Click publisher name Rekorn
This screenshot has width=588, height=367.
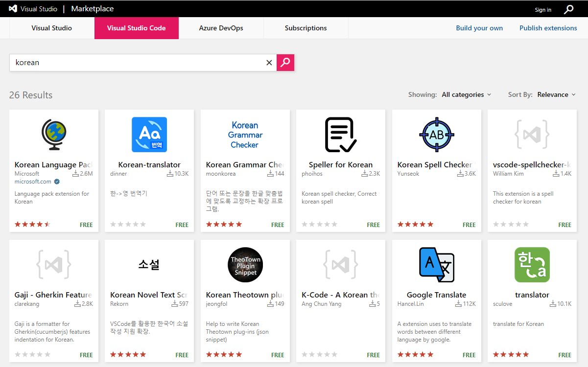click(119, 304)
